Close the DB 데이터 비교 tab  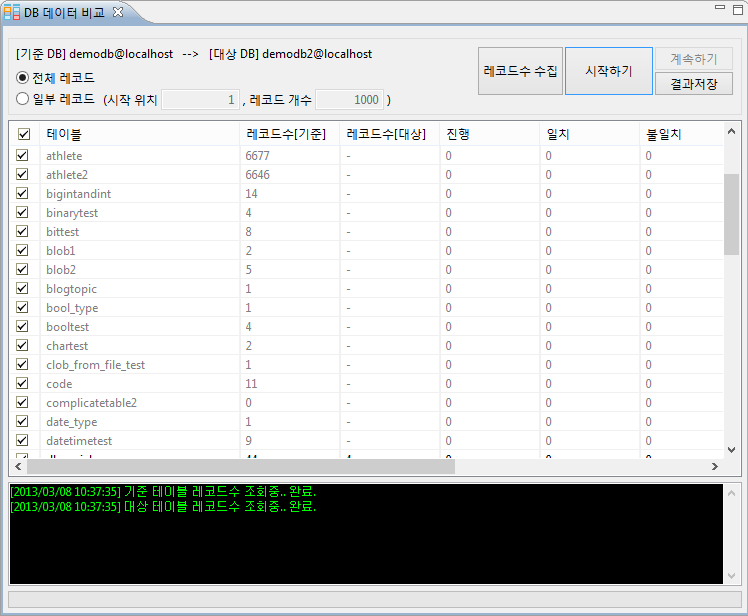[118, 12]
